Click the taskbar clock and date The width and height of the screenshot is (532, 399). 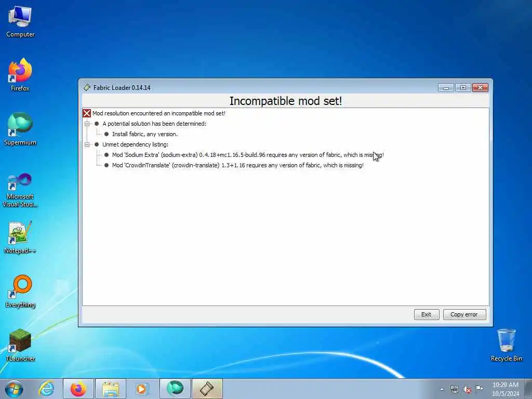[x=505, y=389]
